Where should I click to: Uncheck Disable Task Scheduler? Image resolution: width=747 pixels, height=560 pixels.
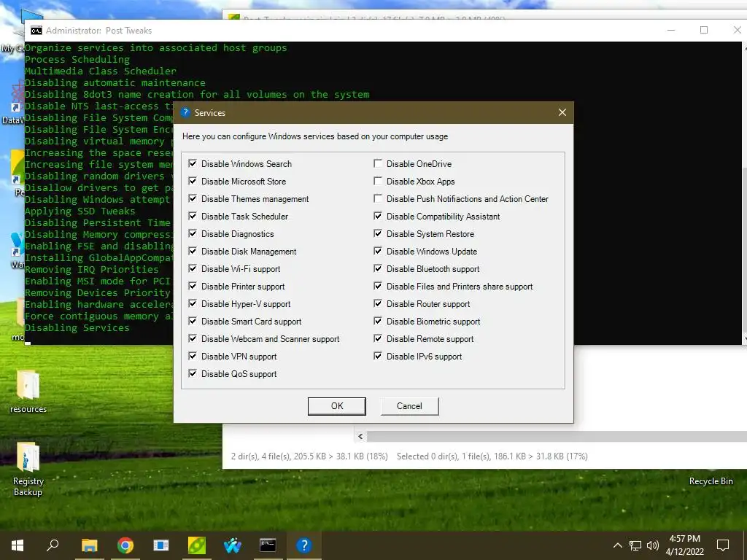coord(193,216)
